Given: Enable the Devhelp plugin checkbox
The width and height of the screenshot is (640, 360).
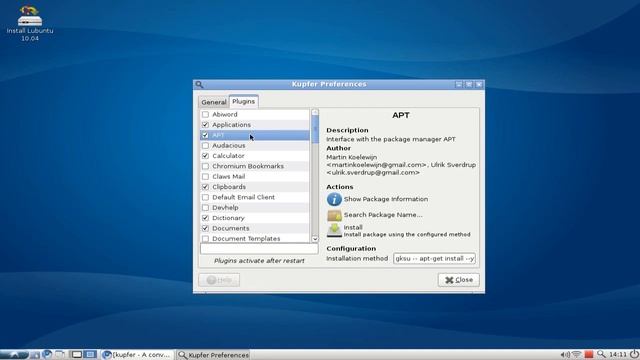Looking at the screenshot, I should (205, 208).
